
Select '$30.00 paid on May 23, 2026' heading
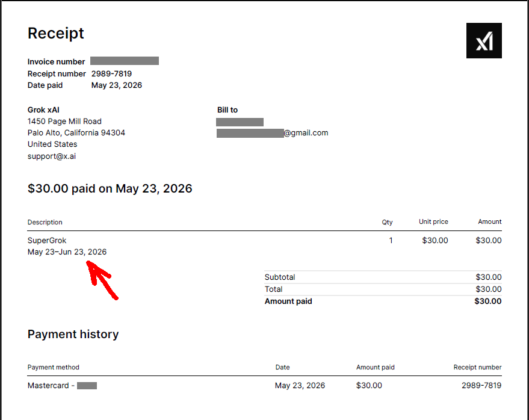(x=110, y=188)
